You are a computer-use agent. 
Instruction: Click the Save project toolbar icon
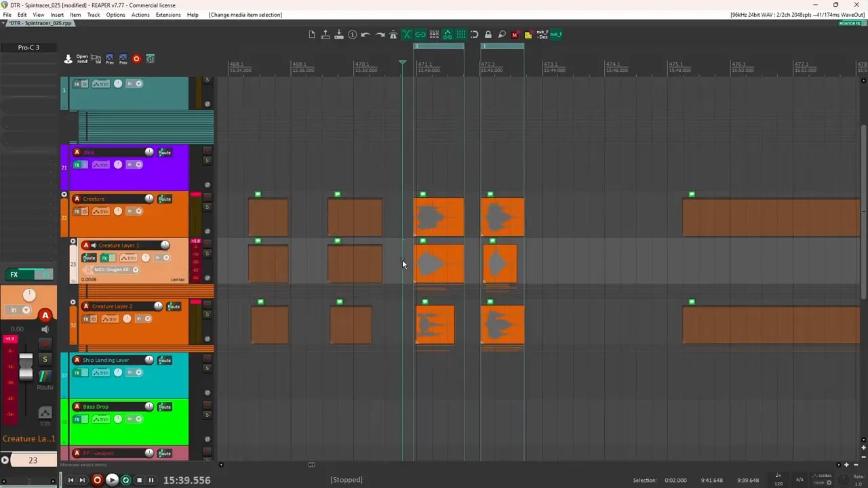click(339, 35)
